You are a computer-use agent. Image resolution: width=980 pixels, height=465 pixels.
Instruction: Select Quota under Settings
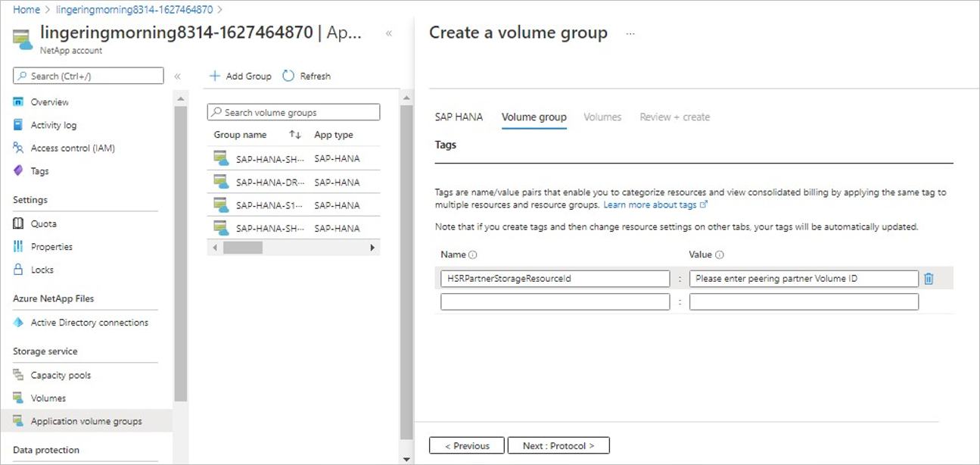coord(43,223)
